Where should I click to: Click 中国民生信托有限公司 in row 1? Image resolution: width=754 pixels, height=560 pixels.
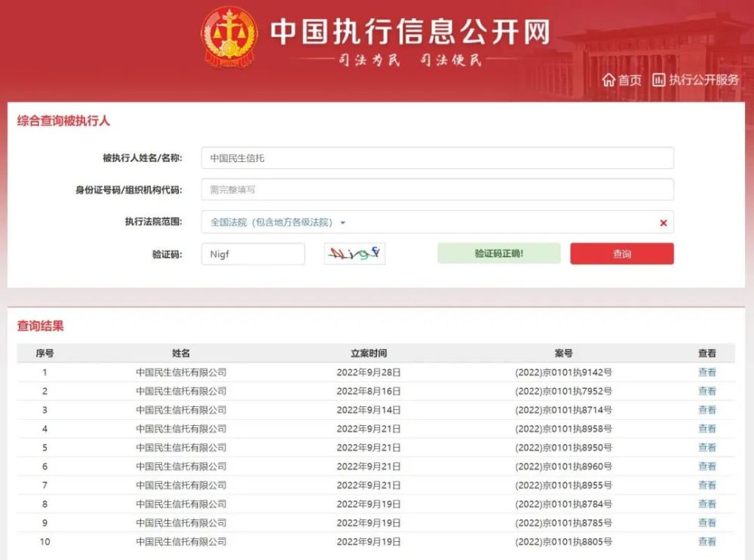click(181, 372)
